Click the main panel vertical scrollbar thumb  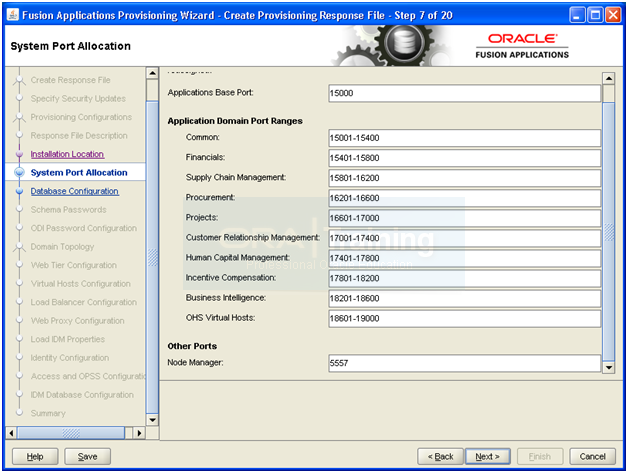coord(608,231)
